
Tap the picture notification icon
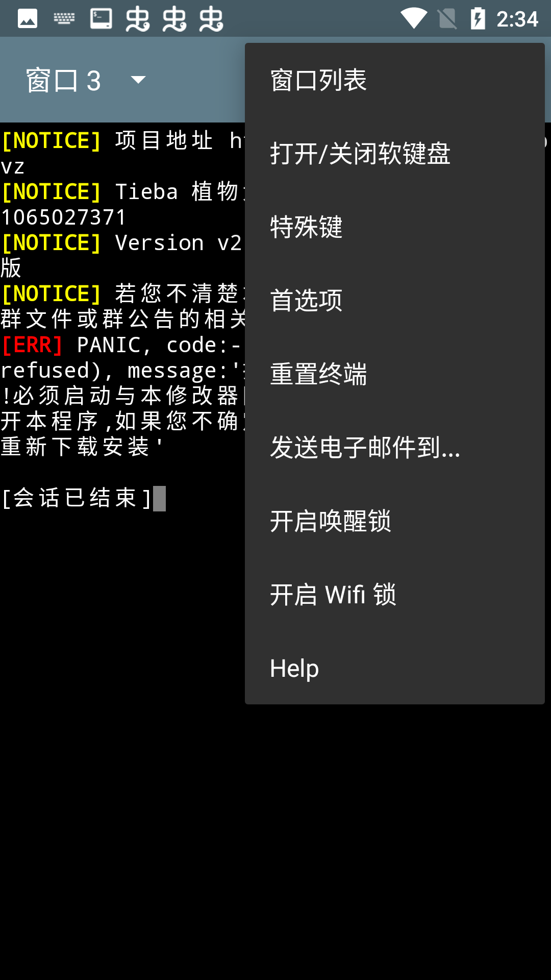coord(28,19)
